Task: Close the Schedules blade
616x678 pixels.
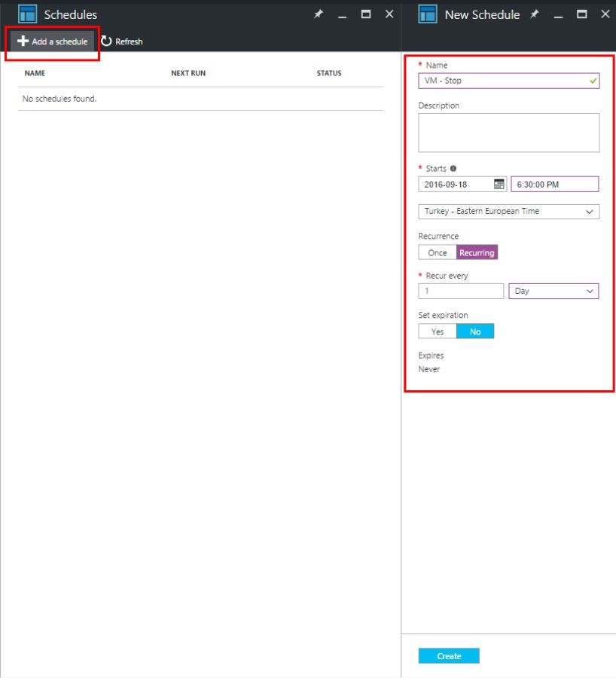Action: pyautogui.click(x=389, y=14)
